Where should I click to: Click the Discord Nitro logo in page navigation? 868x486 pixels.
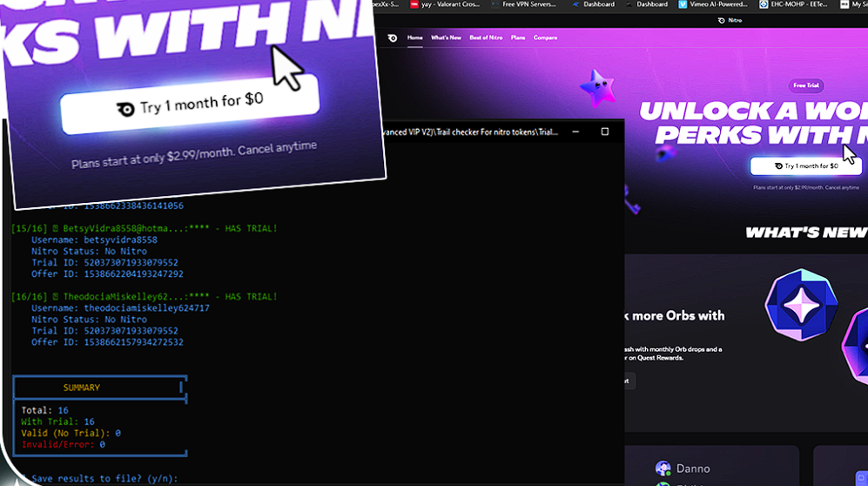point(393,38)
